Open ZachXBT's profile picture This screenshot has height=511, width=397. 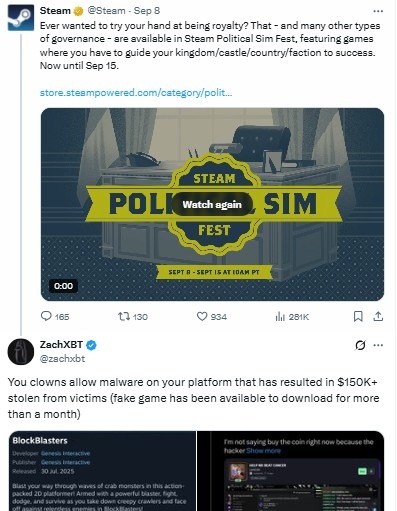click(x=21, y=352)
